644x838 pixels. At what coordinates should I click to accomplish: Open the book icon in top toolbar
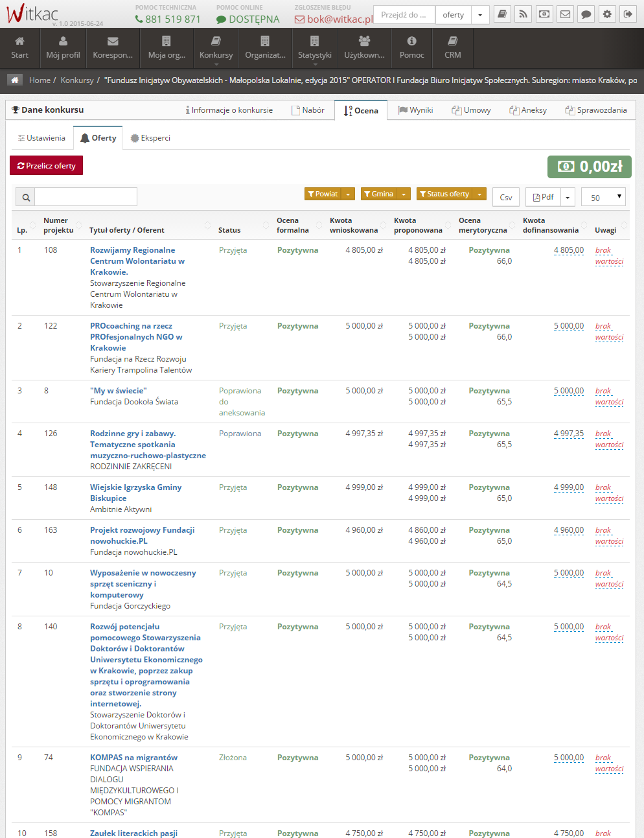pos(502,14)
